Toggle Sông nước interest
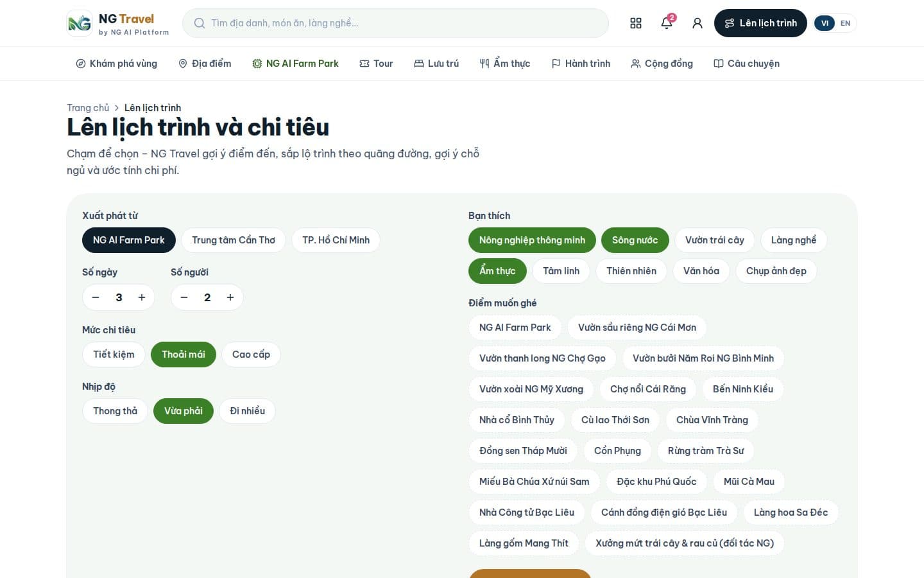924x578 pixels. coord(635,240)
